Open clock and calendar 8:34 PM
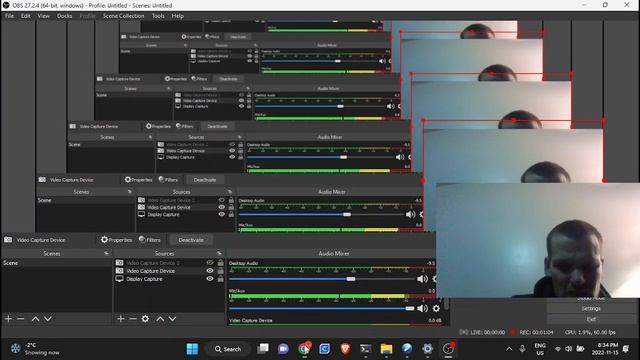This screenshot has width=640, height=360. tap(605, 349)
